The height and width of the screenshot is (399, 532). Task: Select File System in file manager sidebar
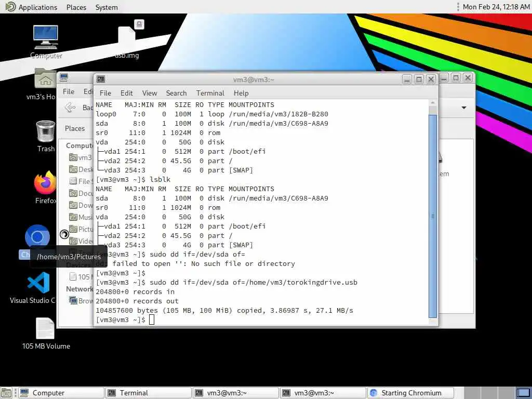coord(81,181)
